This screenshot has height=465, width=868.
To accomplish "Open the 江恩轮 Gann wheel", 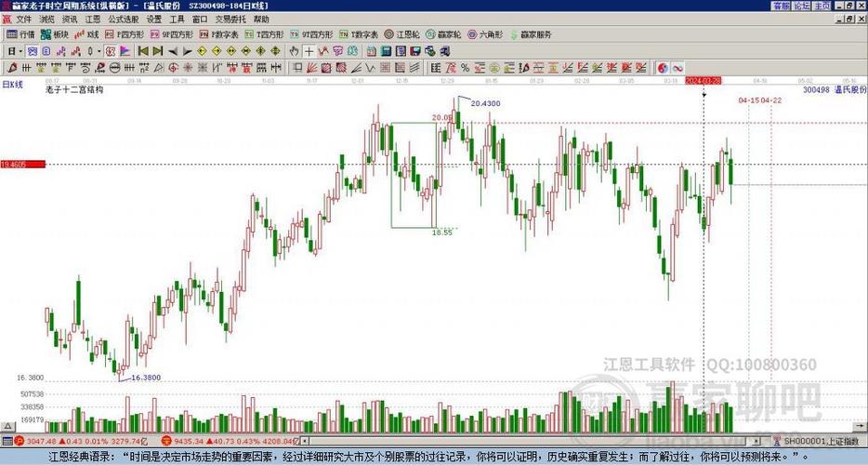I will click(401, 34).
